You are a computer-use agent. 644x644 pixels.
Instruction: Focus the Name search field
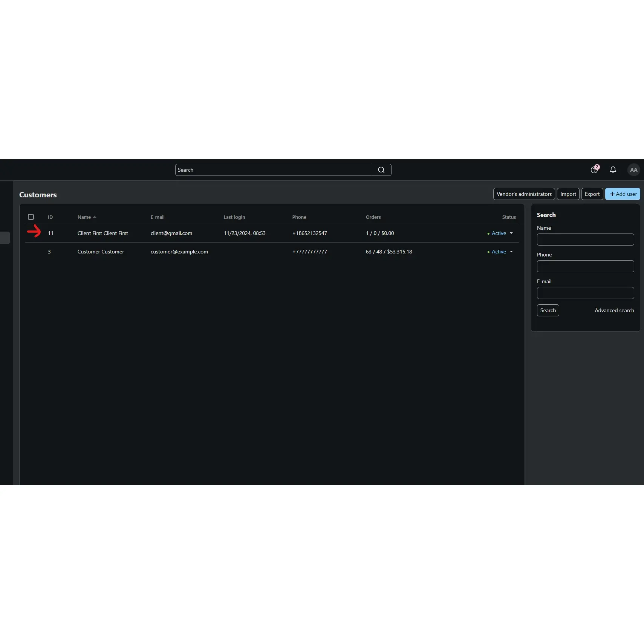[585, 240]
